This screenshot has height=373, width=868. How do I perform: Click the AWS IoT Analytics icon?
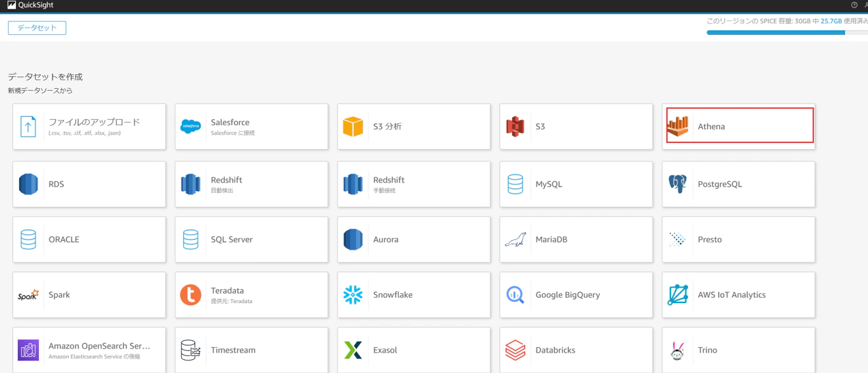(x=678, y=295)
